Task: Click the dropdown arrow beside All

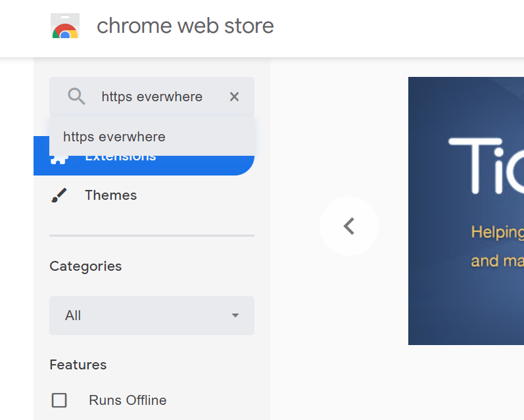Action: click(x=235, y=315)
